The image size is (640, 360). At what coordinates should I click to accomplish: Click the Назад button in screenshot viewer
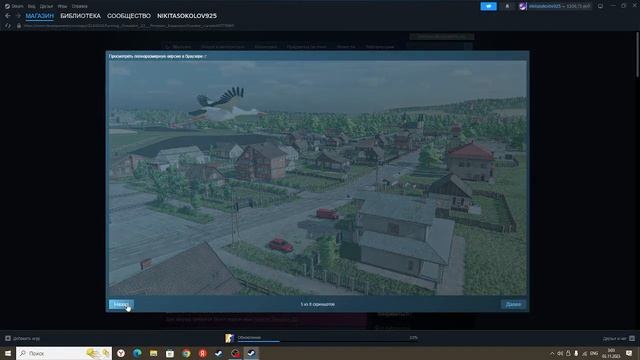121,304
